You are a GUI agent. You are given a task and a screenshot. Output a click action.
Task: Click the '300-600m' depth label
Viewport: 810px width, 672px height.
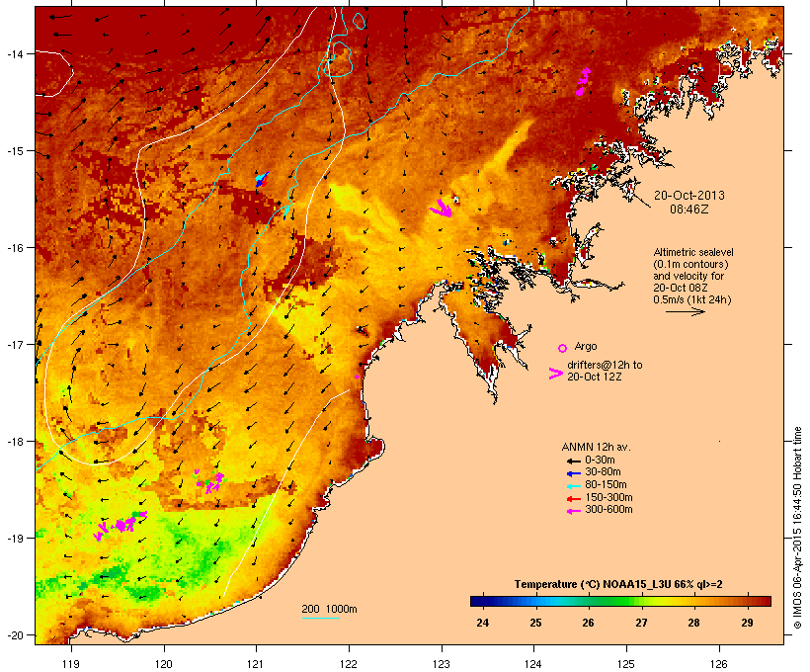click(x=609, y=510)
